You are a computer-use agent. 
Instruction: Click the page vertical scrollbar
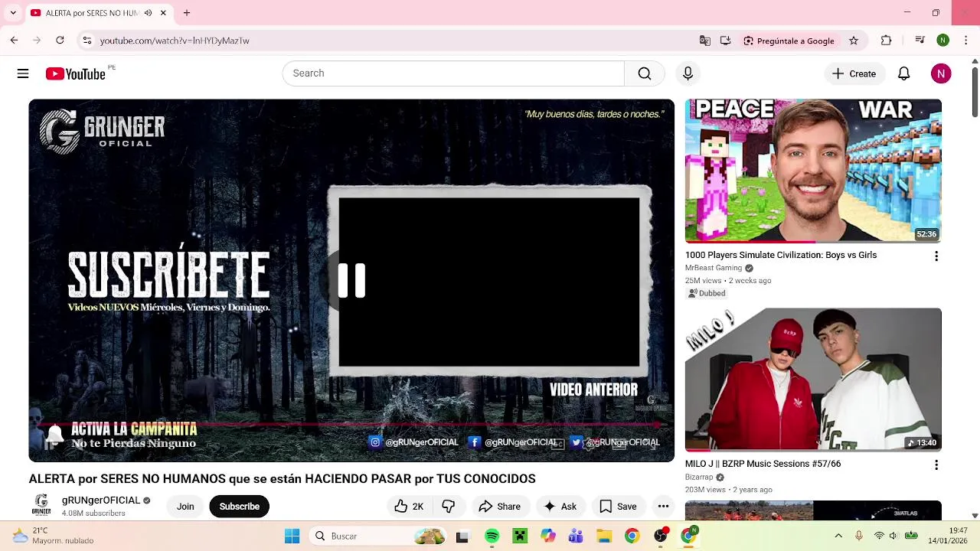(975, 92)
